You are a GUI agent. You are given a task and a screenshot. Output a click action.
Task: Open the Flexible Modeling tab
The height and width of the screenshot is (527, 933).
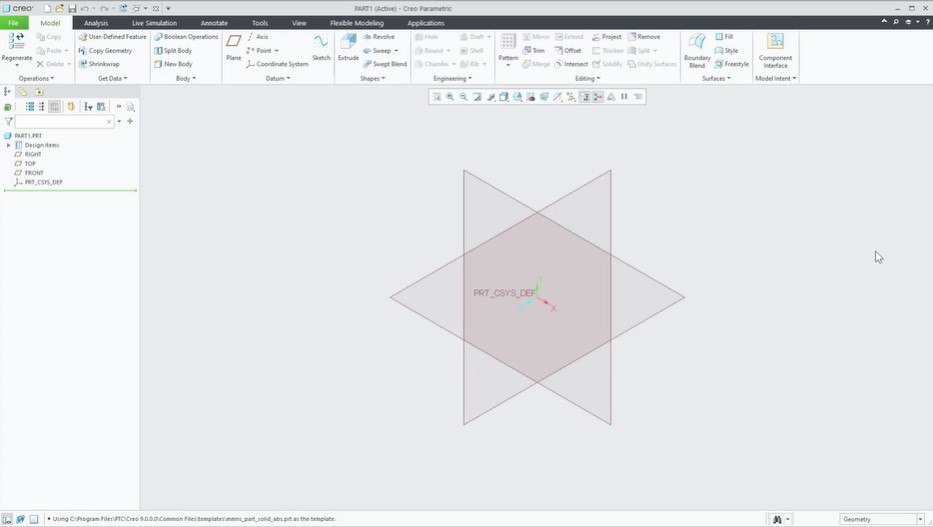(x=356, y=23)
